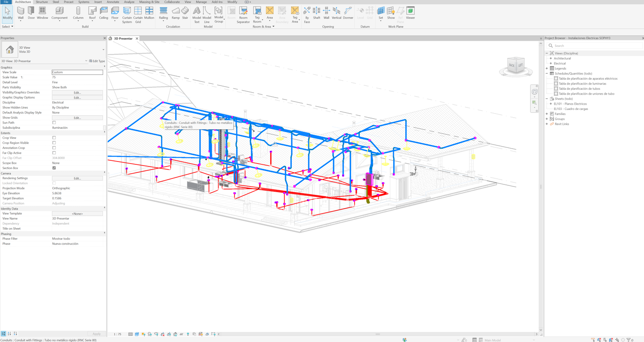Close the 3D Presentar view tab
The height and width of the screenshot is (342, 644).
coord(137,39)
